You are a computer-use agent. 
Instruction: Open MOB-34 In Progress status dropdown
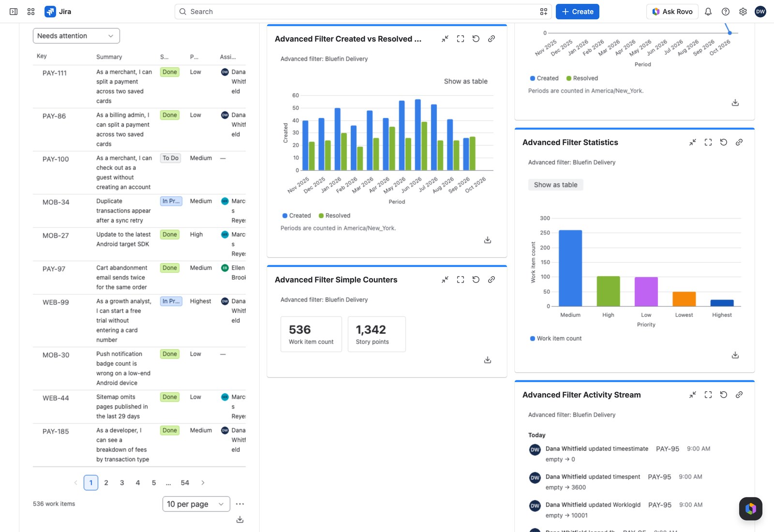tap(171, 201)
